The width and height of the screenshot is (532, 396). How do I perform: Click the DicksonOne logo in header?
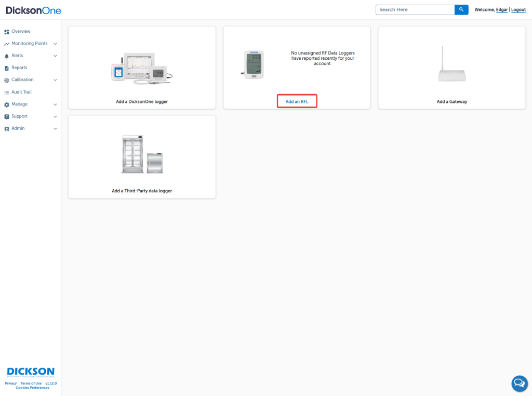[x=33, y=10]
